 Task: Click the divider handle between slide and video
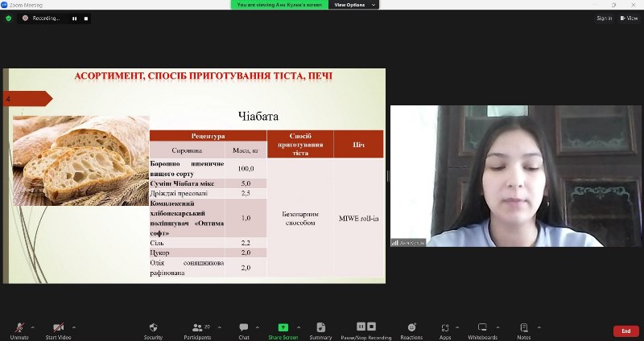coord(388,176)
